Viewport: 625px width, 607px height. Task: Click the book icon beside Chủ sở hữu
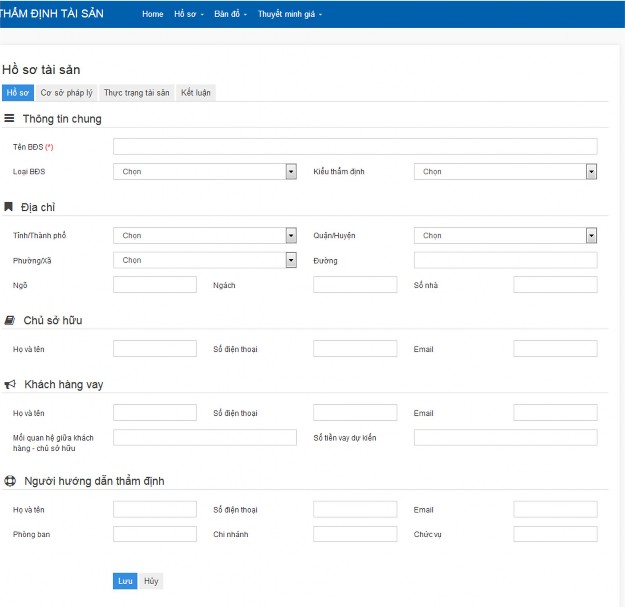coord(9,321)
